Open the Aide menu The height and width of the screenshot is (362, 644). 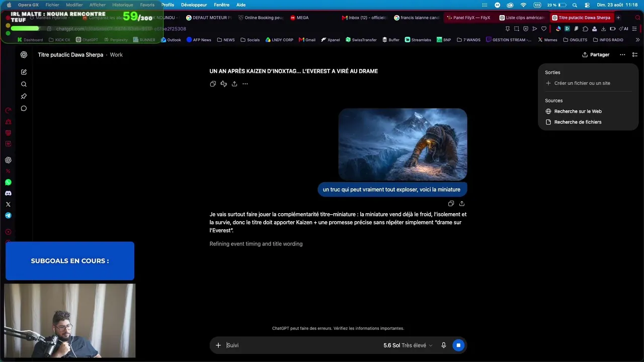pos(241,5)
